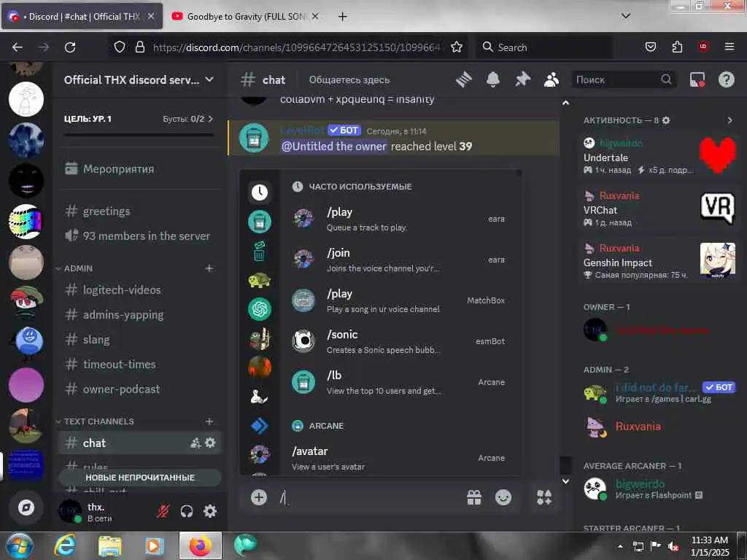
Task: Click the taskbar clock showing 11:33 AM
Action: click(710, 545)
